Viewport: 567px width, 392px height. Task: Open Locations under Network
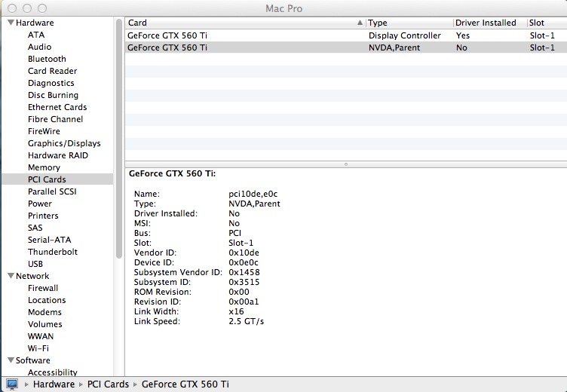coord(47,300)
